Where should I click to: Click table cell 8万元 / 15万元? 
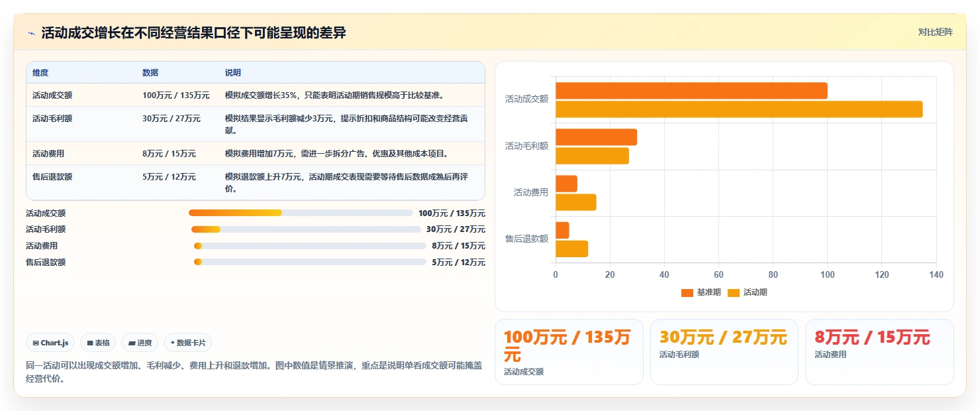tap(169, 154)
